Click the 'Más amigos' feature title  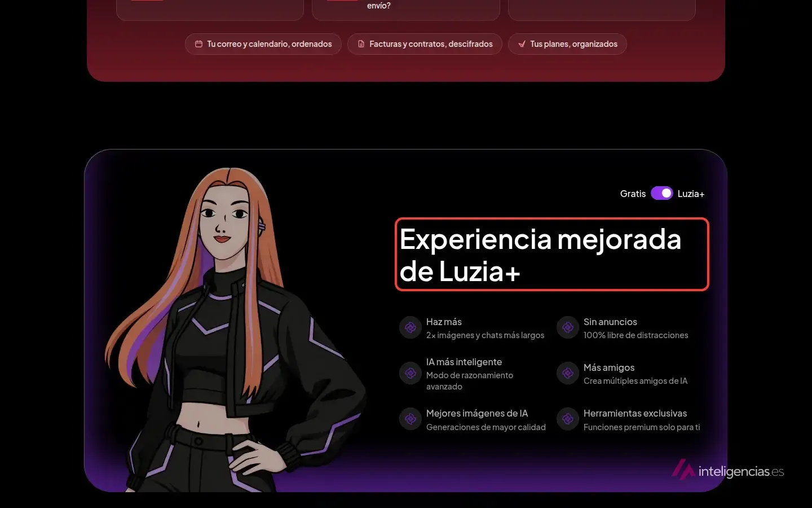point(609,367)
